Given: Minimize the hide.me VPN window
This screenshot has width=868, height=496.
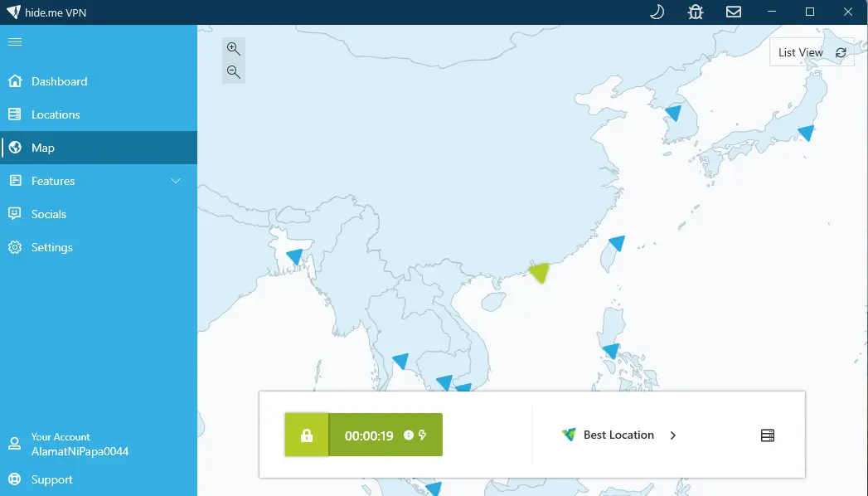Looking at the screenshot, I should point(772,12).
